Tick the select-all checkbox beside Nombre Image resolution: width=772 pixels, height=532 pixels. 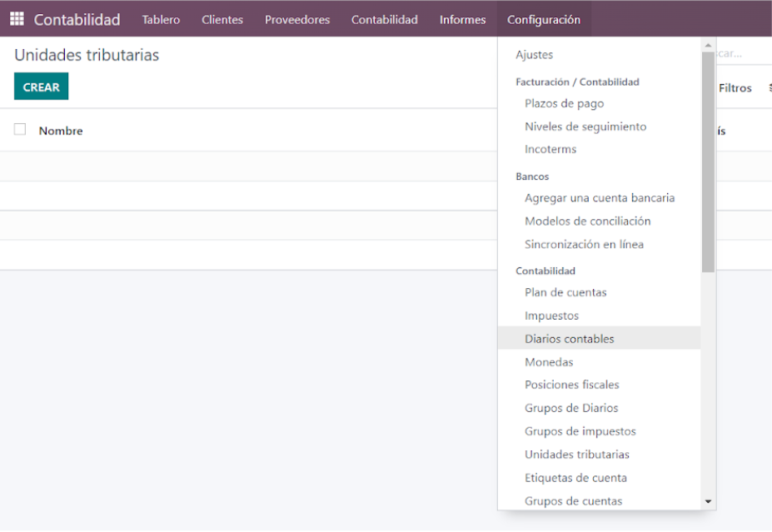[x=20, y=130]
